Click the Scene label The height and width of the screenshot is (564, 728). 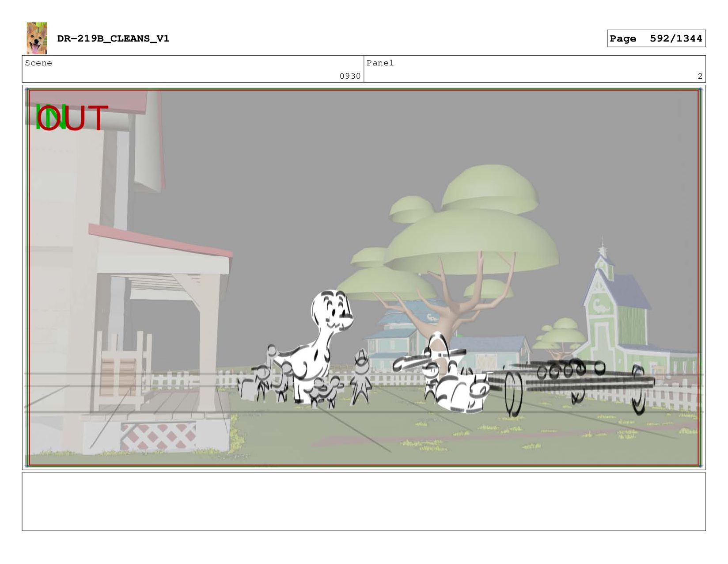pos(38,63)
